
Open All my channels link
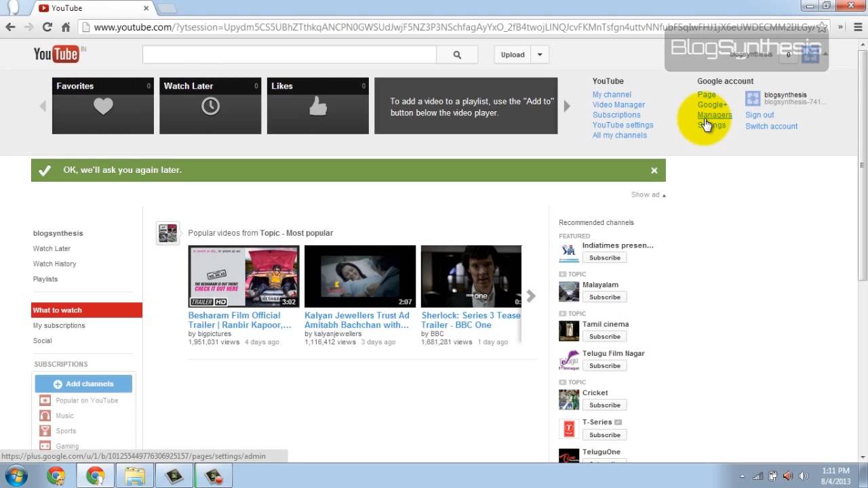pos(620,136)
